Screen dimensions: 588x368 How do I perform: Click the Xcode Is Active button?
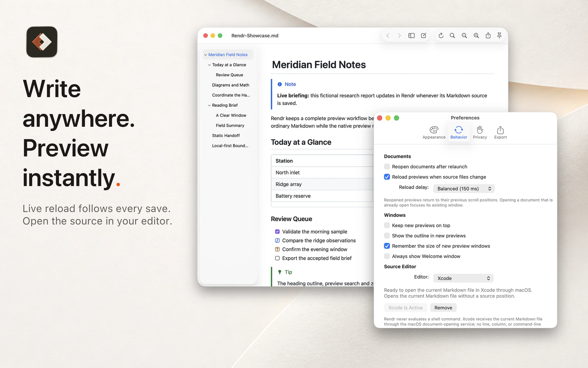click(x=405, y=307)
